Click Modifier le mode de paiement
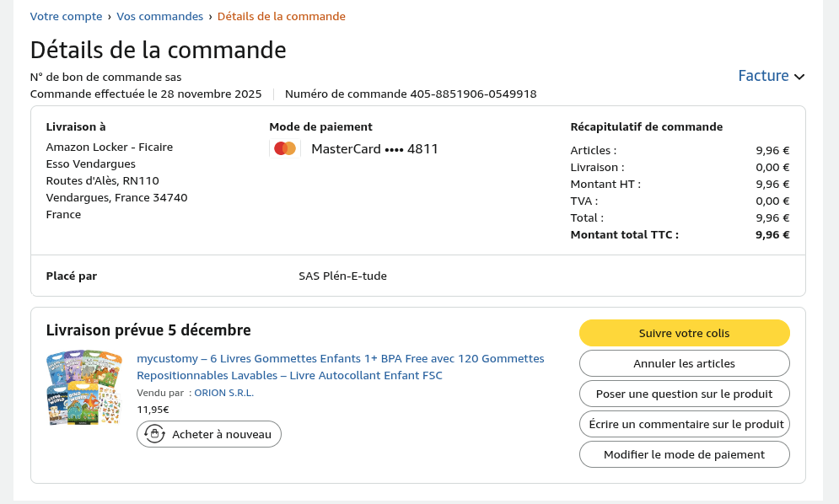Viewport: 839px width, 504px height. pos(684,454)
